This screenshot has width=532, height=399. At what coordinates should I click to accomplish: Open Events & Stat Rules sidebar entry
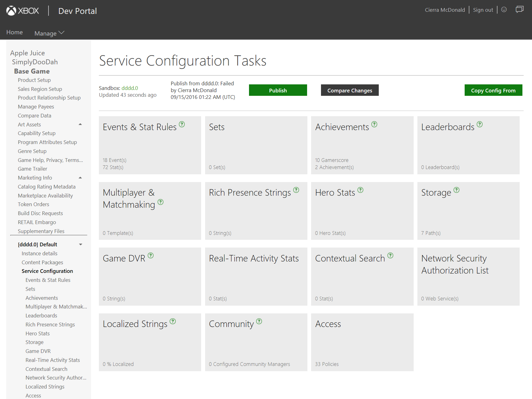point(48,280)
